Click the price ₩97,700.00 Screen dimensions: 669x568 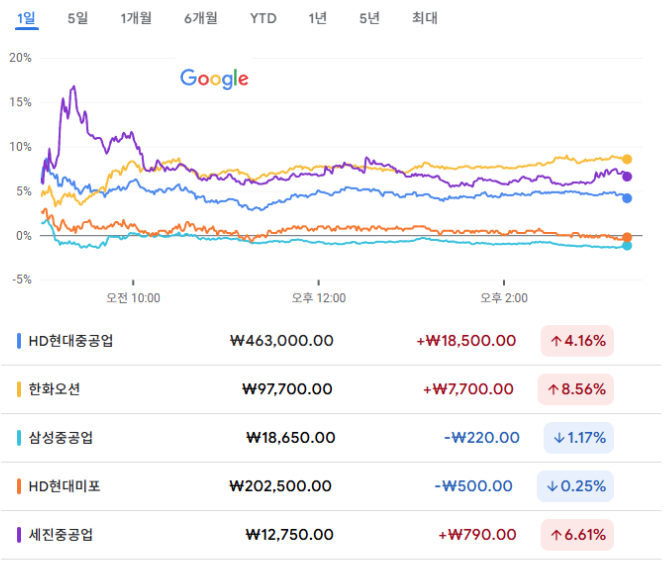[x=287, y=389]
